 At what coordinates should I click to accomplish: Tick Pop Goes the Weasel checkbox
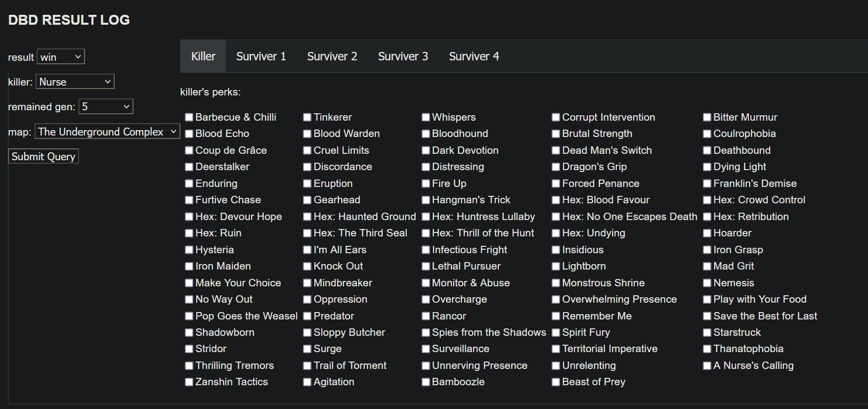pyautogui.click(x=189, y=316)
